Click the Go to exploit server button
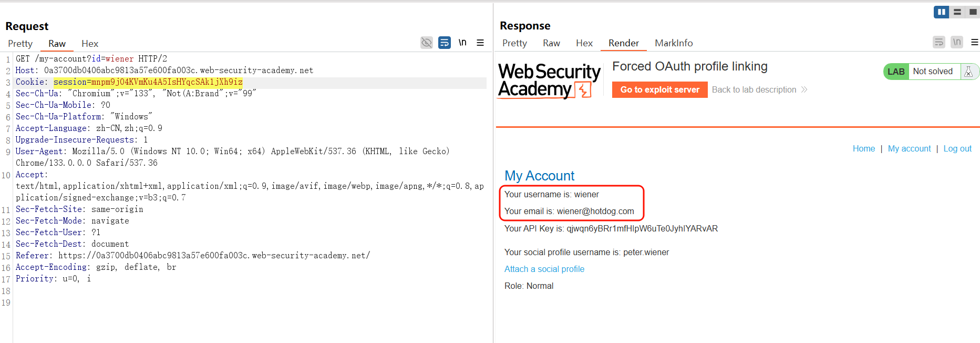980x343 pixels. click(x=659, y=89)
